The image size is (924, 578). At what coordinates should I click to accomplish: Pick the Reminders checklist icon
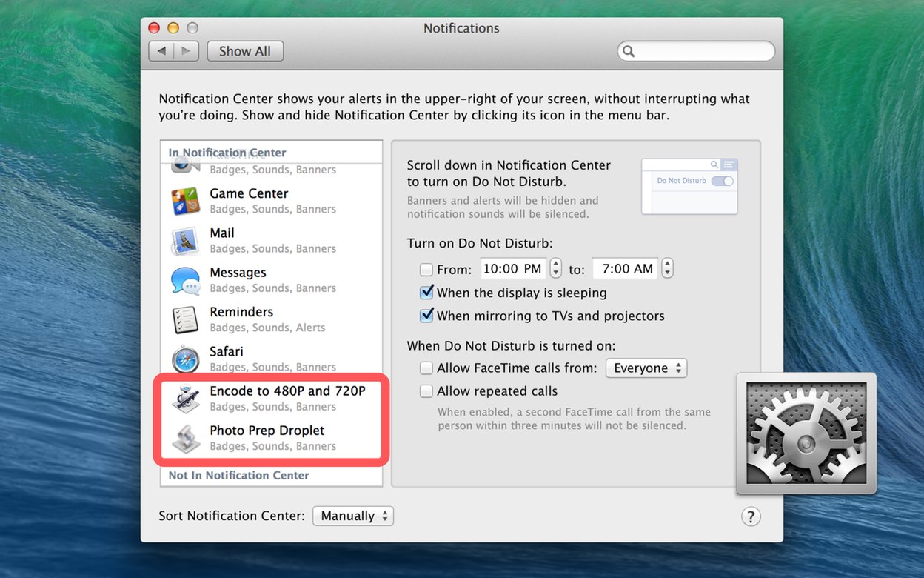(x=185, y=319)
